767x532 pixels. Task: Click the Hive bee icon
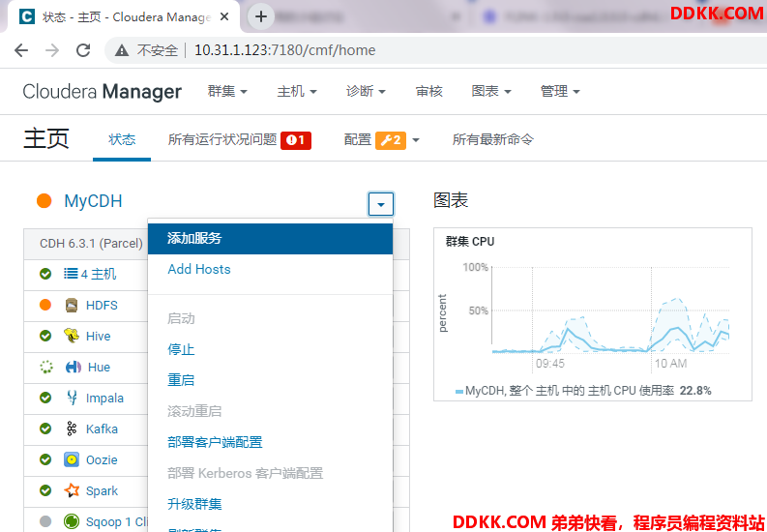click(x=72, y=336)
